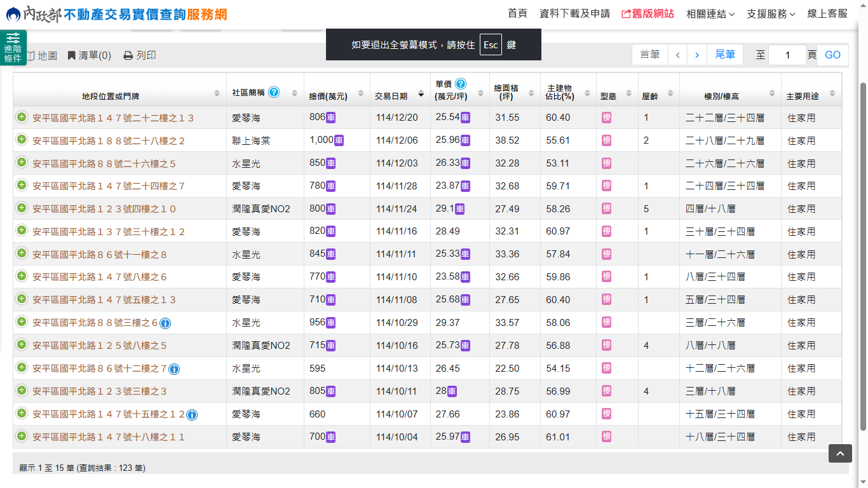This screenshot has height=488, width=868.
Task: Open the 進階條件 advanced filter panel
Action: pos(13,48)
